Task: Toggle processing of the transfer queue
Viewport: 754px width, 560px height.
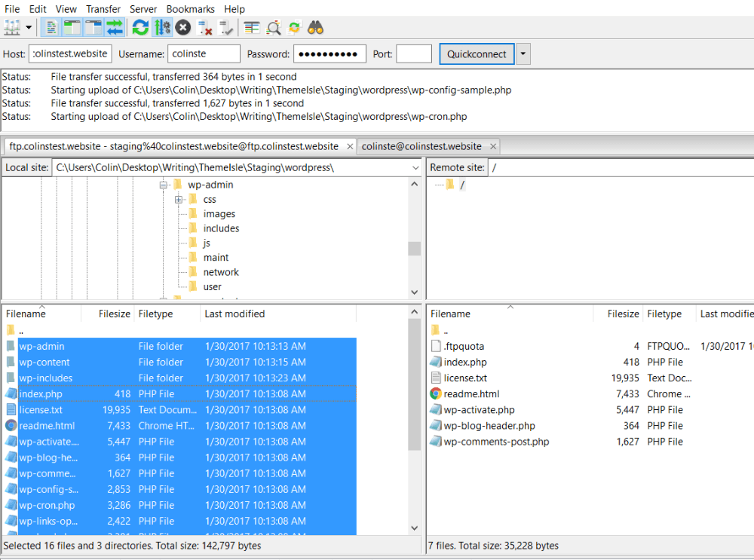Action: (x=161, y=27)
